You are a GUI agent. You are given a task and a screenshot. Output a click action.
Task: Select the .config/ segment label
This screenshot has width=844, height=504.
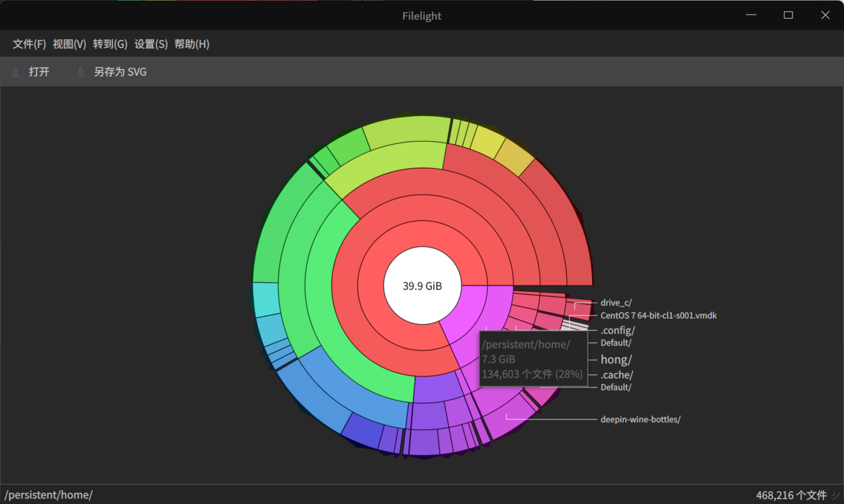coord(617,330)
